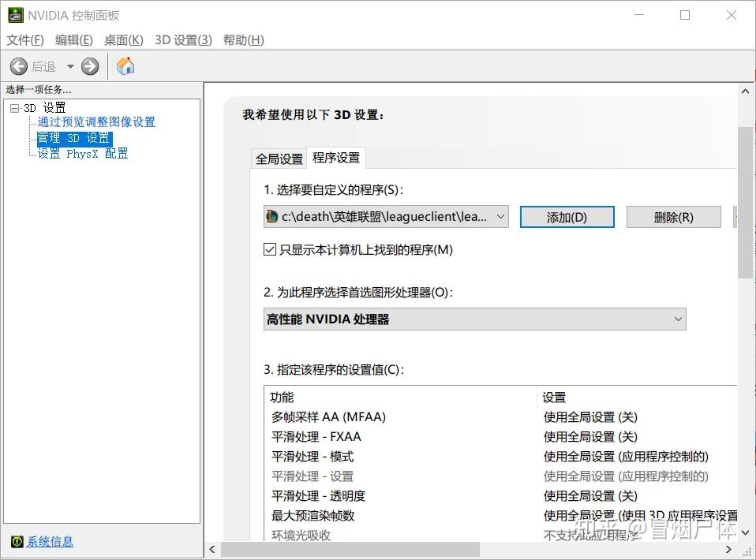
Task: Open the program selection dropdown with leagueclient
Action: click(386, 217)
